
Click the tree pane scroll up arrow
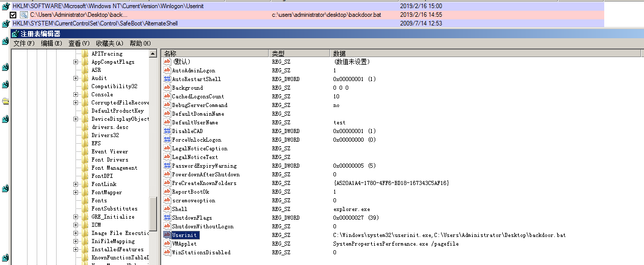coord(153,54)
